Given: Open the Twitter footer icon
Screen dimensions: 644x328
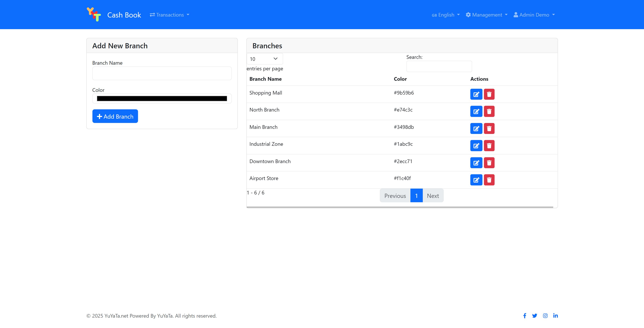Looking at the screenshot, I should 534,316.
